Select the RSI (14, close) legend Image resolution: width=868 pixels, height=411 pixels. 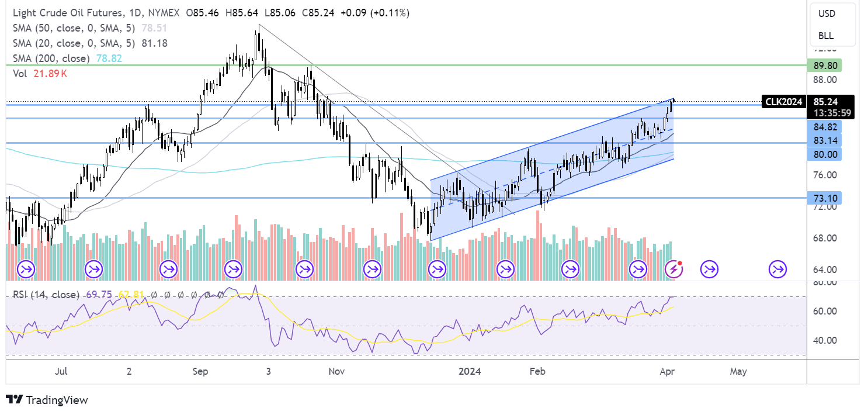click(x=47, y=295)
